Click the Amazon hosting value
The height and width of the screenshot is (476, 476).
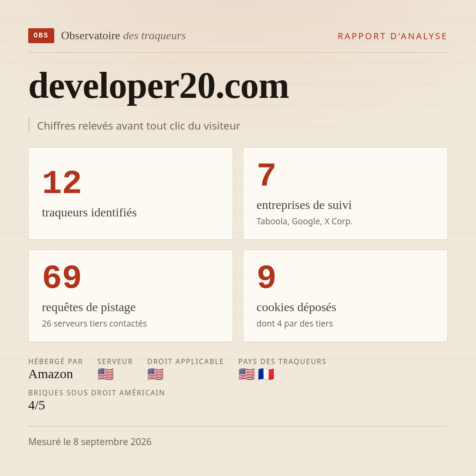(51, 374)
